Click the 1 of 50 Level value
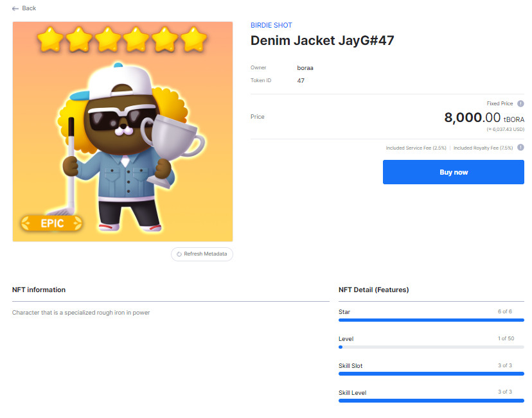532x418 pixels. pos(506,338)
